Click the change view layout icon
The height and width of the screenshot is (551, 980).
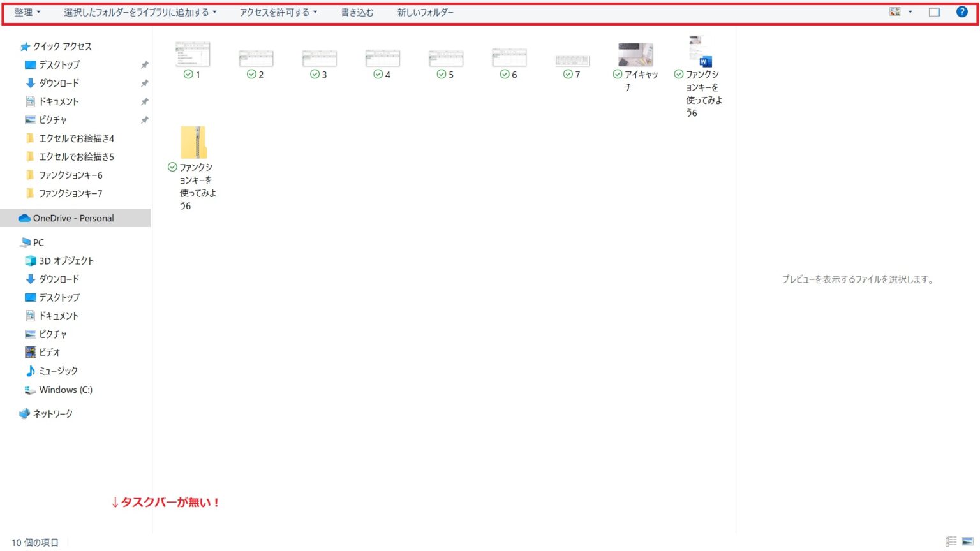(895, 12)
